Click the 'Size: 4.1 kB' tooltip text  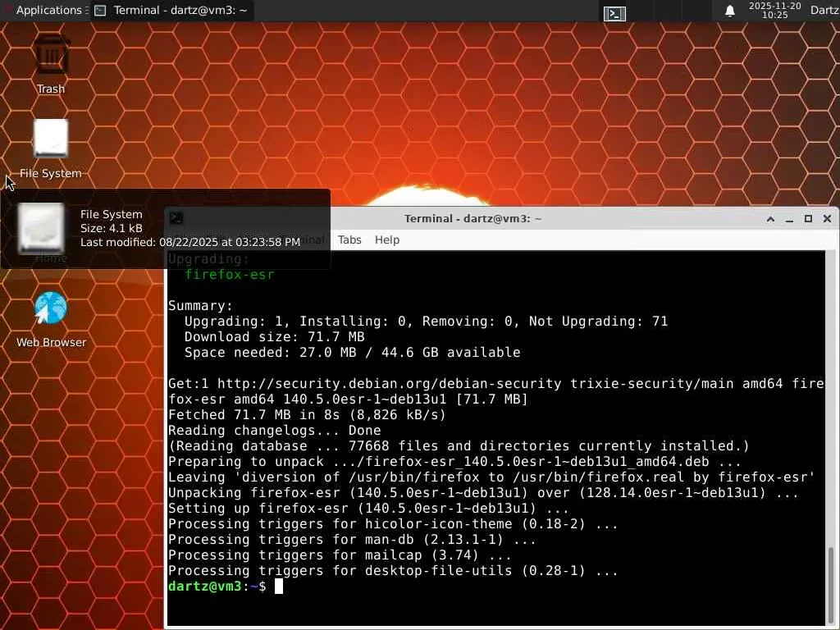tap(112, 228)
